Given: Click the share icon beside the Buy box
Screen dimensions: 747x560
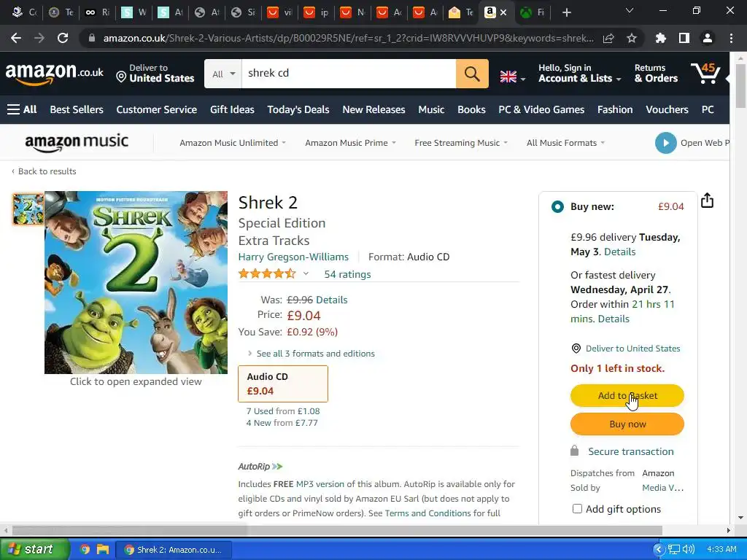Looking at the screenshot, I should coord(708,201).
